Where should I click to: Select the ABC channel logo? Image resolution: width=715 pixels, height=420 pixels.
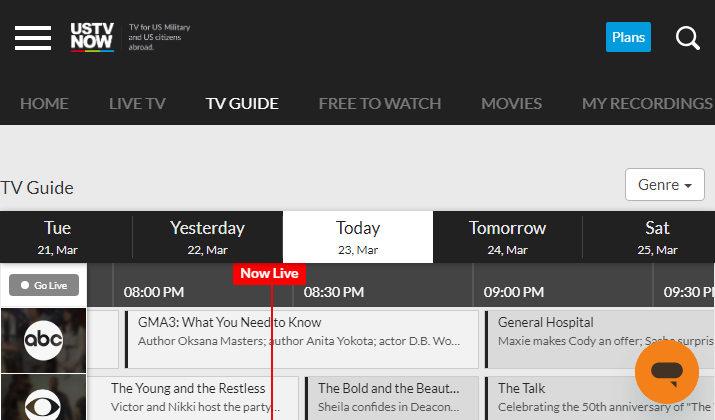point(43,340)
